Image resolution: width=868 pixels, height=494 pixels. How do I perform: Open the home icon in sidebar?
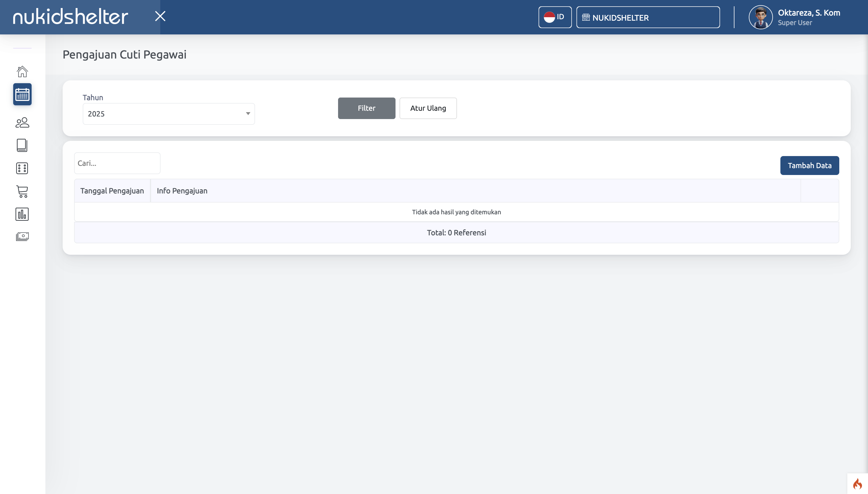(22, 71)
